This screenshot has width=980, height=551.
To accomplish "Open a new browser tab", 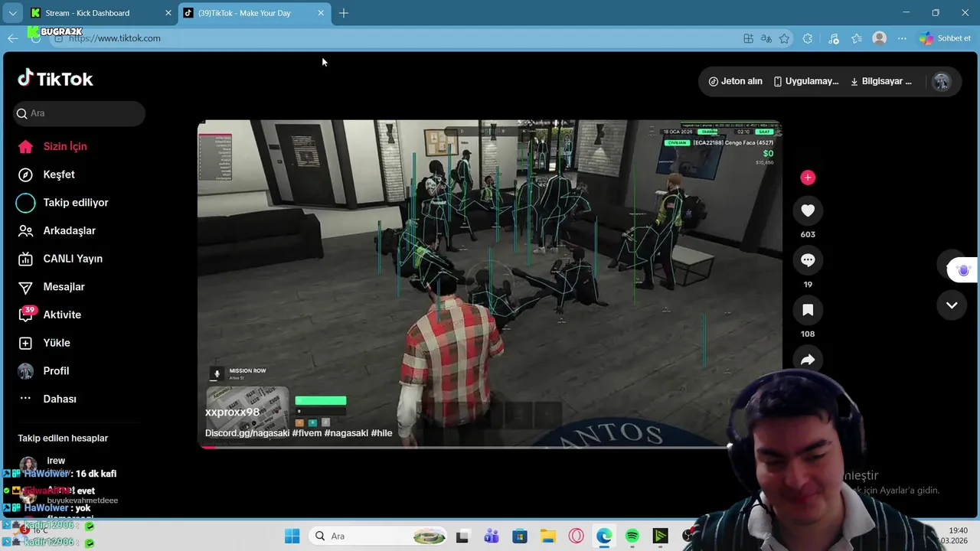I will pyautogui.click(x=344, y=13).
